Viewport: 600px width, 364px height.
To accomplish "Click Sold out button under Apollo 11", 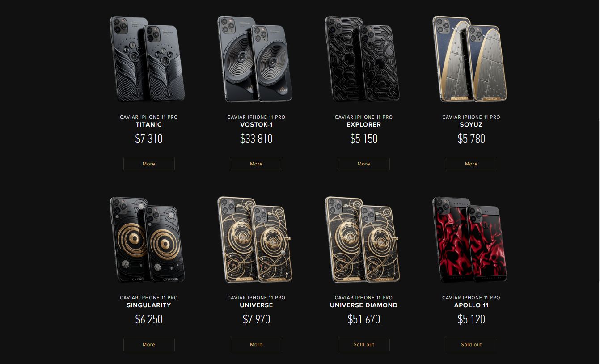I will [471, 345].
